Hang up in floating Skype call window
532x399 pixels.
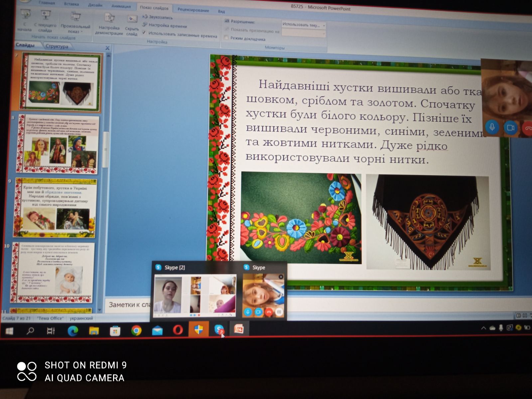click(x=528, y=128)
